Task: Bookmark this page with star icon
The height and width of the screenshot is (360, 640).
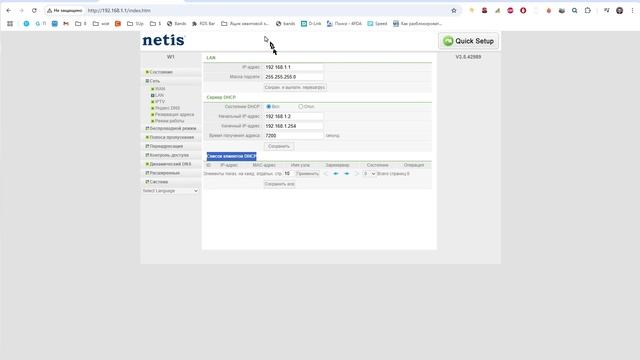Action: pos(454,11)
